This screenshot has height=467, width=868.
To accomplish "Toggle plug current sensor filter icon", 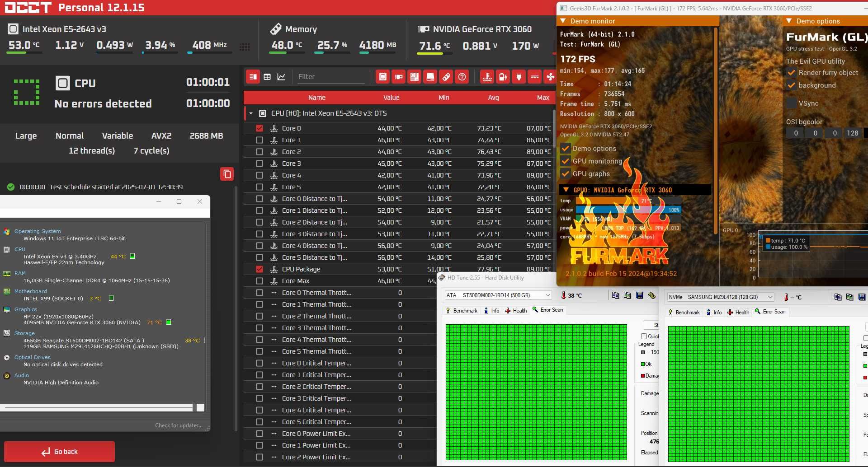I will click(519, 77).
